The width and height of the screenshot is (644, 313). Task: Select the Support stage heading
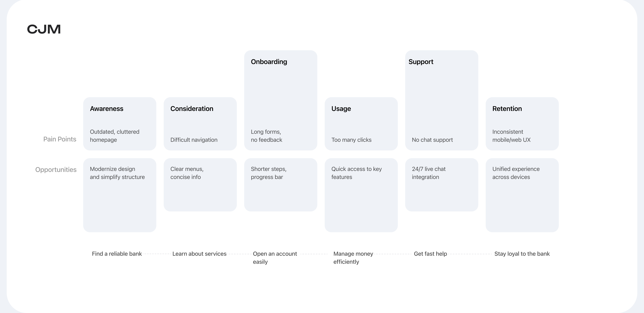[421, 62]
